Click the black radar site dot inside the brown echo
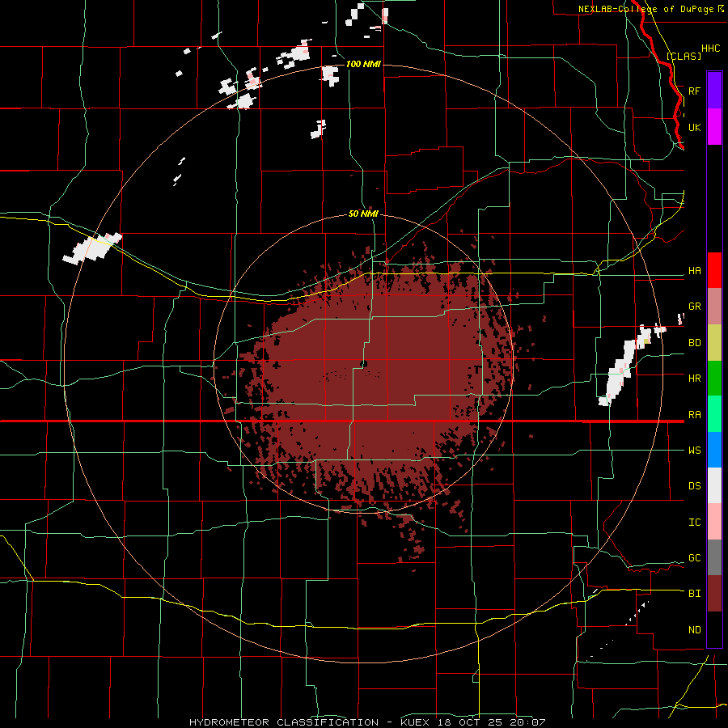The width and height of the screenshot is (728, 728). pos(363,363)
